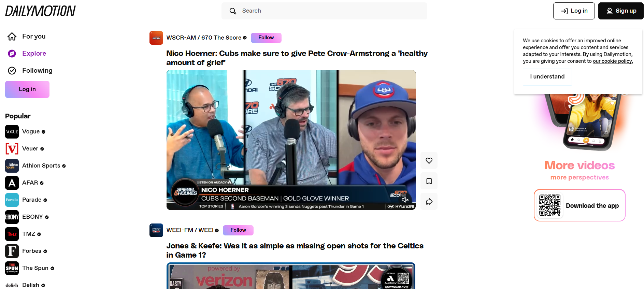Click the QR code image
644x289 pixels.
pyautogui.click(x=549, y=205)
